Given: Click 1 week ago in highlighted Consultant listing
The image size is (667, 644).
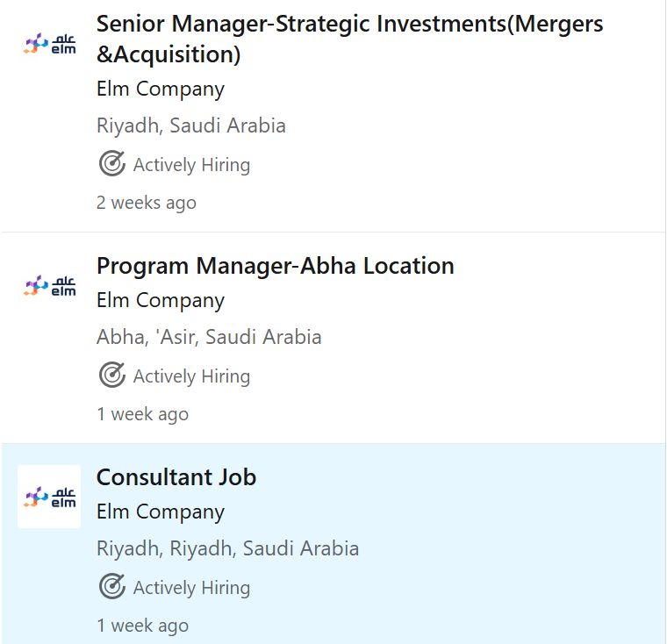Looking at the screenshot, I should point(142,626).
